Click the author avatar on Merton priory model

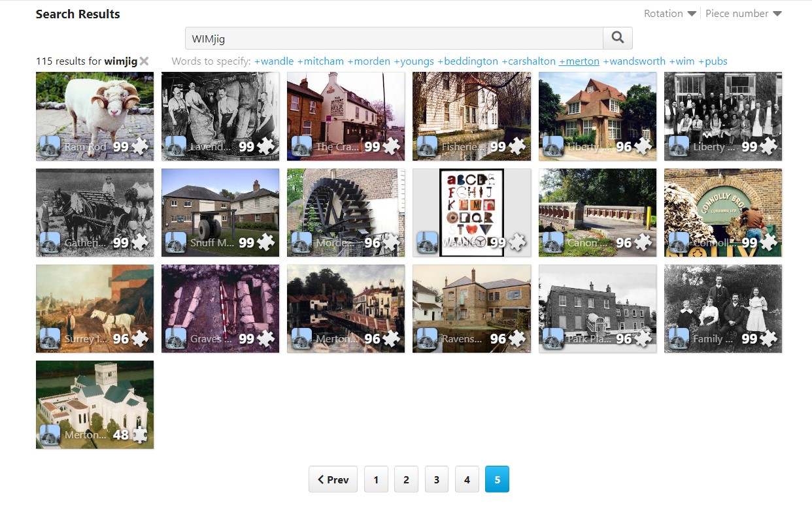50,434
